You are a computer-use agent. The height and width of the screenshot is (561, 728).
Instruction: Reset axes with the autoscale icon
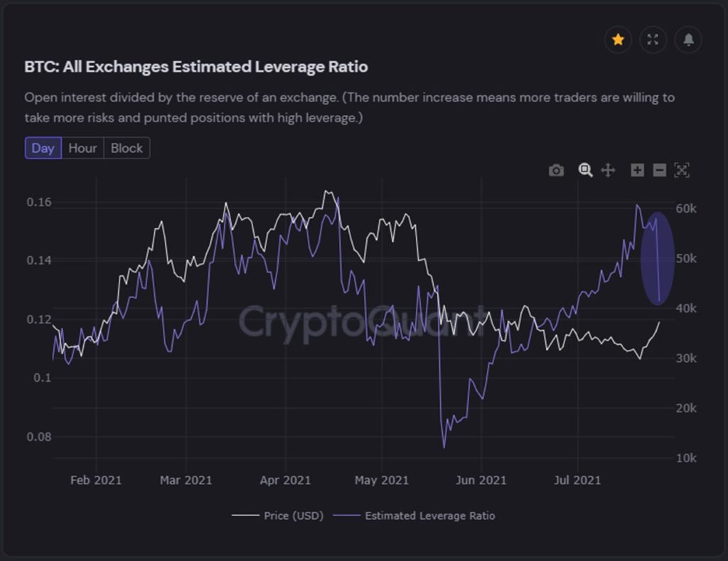coord(681,170)
